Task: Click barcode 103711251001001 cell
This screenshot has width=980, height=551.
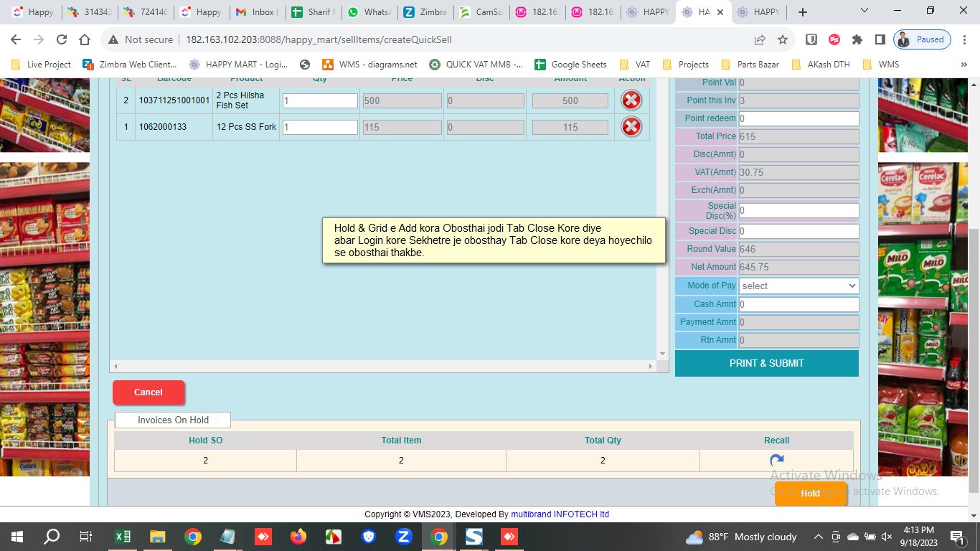Action: click(174, 100)
